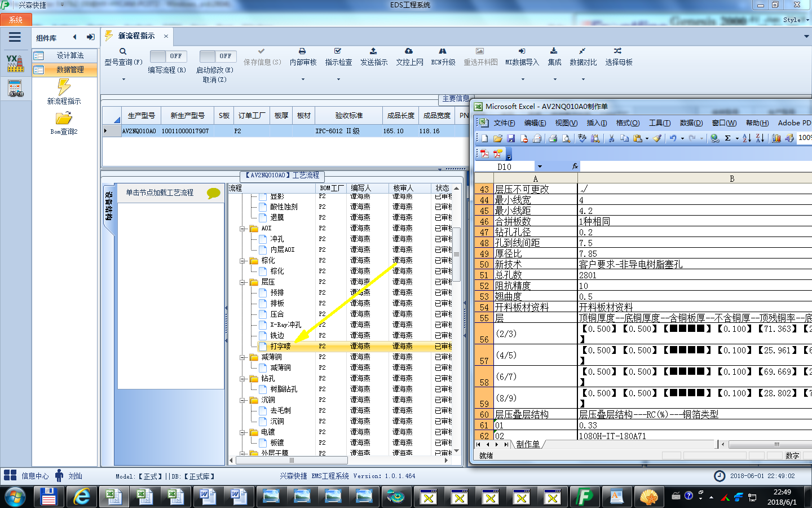812x508 pixels.
Task: Collapse the 层压 tree node
Action: [x=242, y=282]
